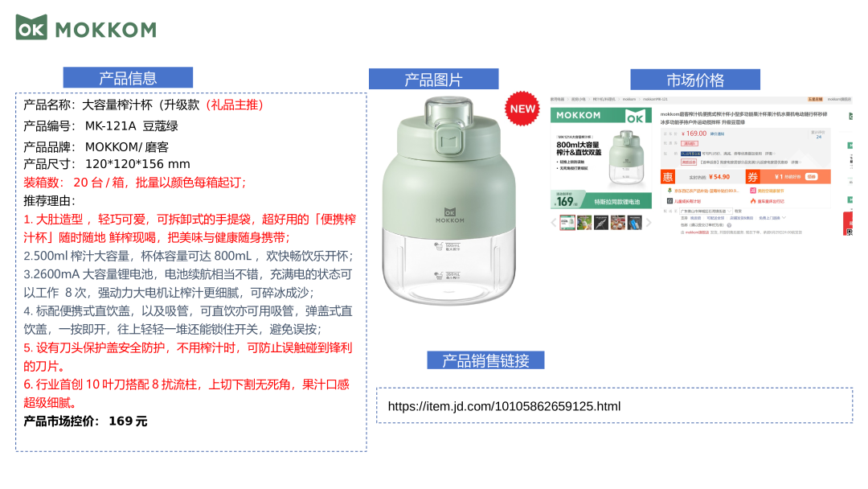
Task: Click the orange 券 coupon icon
Action: click(x=752, y=177)
